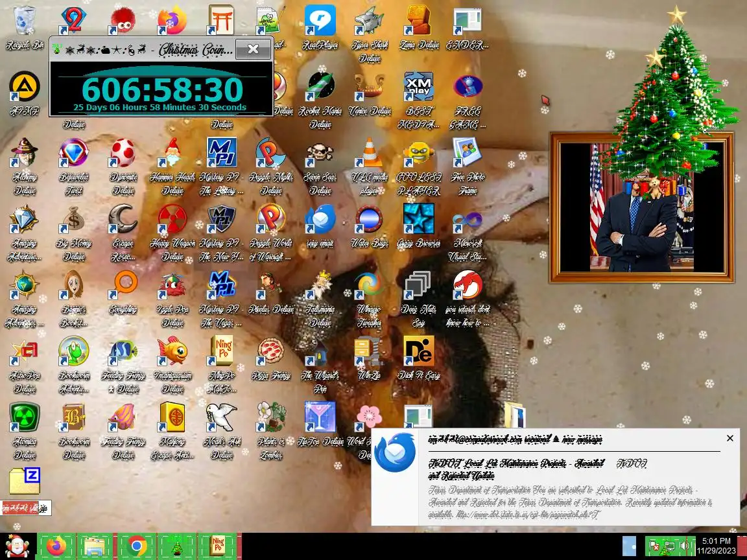
Task: Launch Heavy Weapon Deluxe shortcut
Action: [x=172, y=233]
